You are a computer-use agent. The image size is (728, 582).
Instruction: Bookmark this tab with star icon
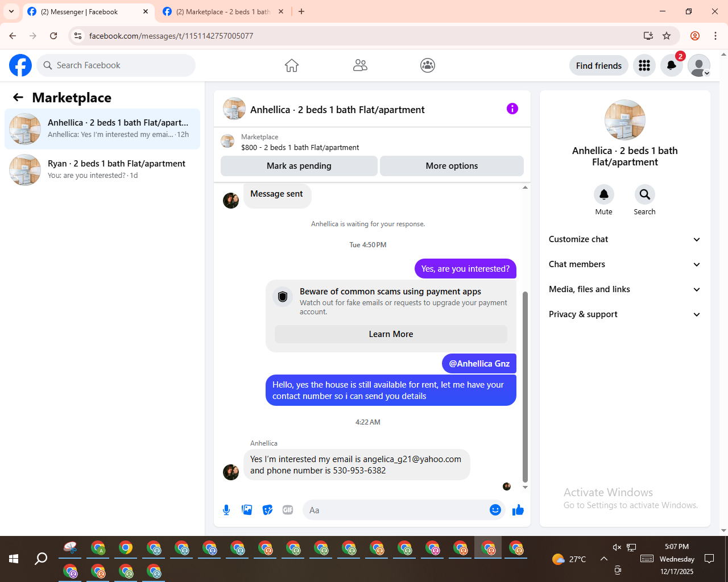(x=667, y=36)
